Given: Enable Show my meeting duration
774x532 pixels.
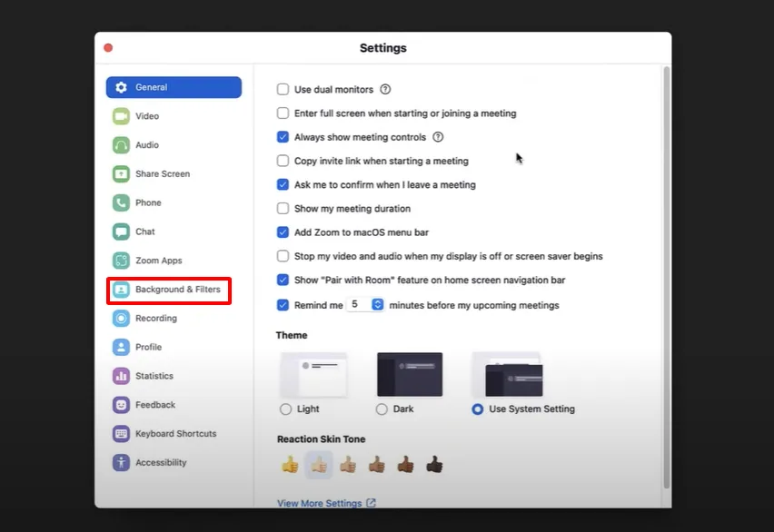Looking at the screenshot, I should 283,209.
